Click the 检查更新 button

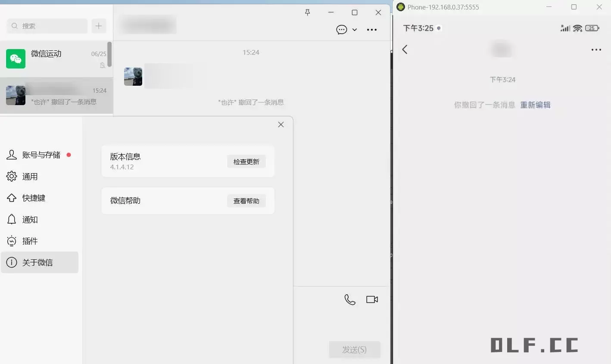pyautogui.click(x=246, y=162)
